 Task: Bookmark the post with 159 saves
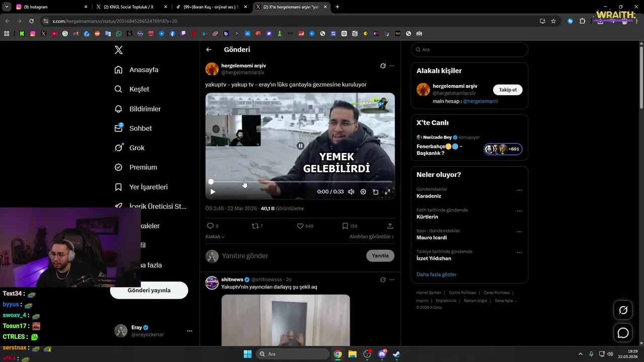pos(345,226)
